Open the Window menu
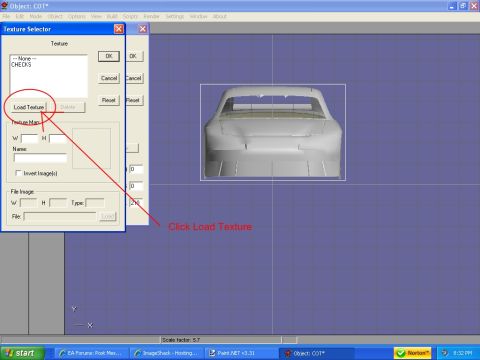Screen dimensions: 480x360 198,16
